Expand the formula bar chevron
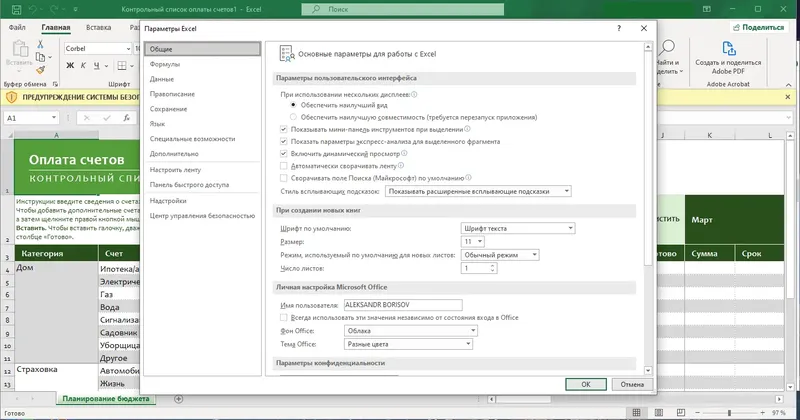Image resolution: width=800 pixels, height=420 pixels. point(789,118)
